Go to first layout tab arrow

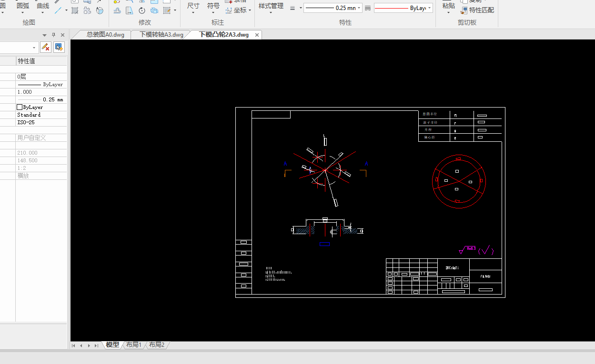tap(74, 345)
